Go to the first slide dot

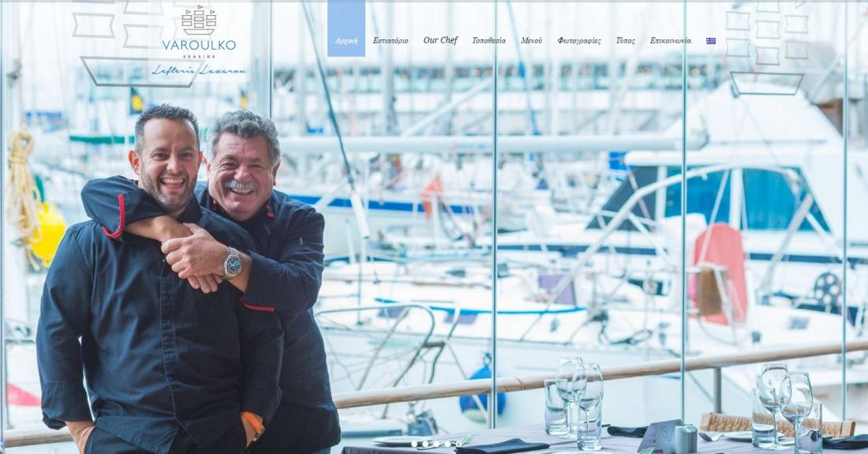[x=414, y=444]
